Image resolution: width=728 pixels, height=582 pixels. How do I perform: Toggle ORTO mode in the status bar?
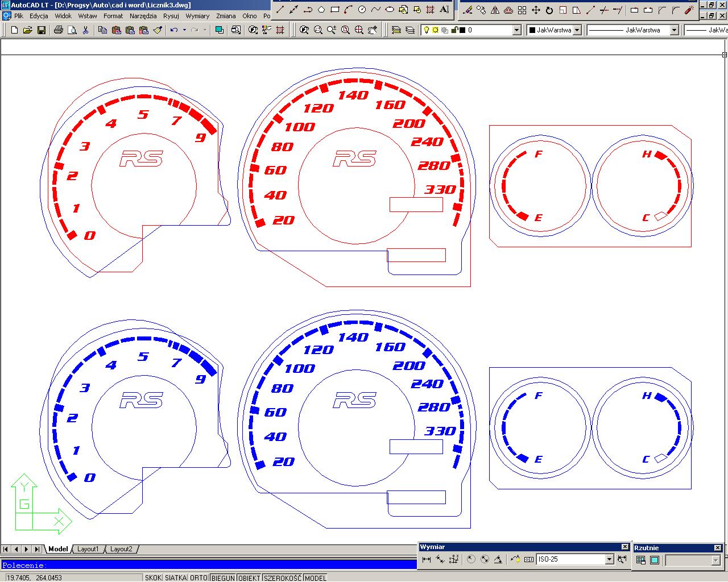198,577
